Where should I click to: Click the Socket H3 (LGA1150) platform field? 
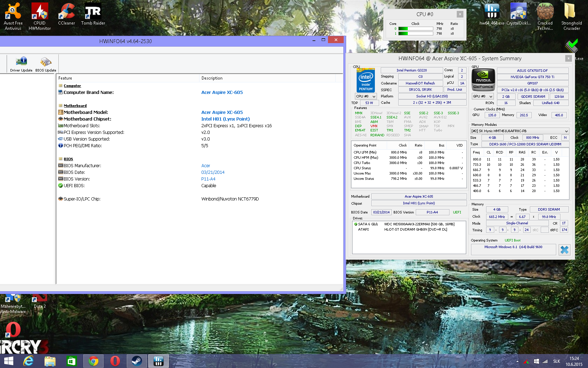[x=432, y=96]
